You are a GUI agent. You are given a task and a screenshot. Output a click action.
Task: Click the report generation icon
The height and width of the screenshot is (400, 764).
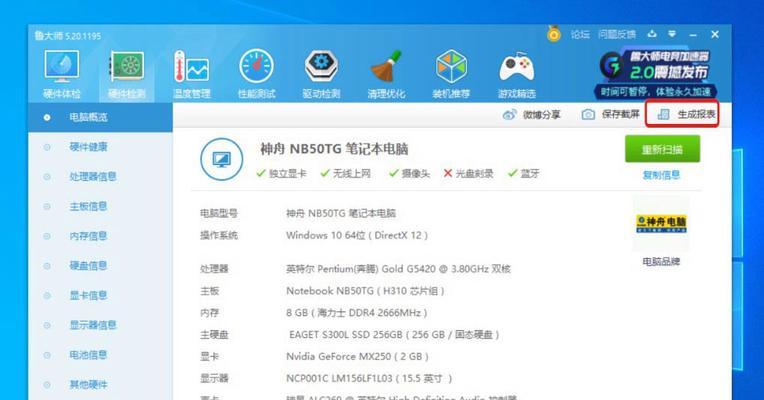[663, 114]
